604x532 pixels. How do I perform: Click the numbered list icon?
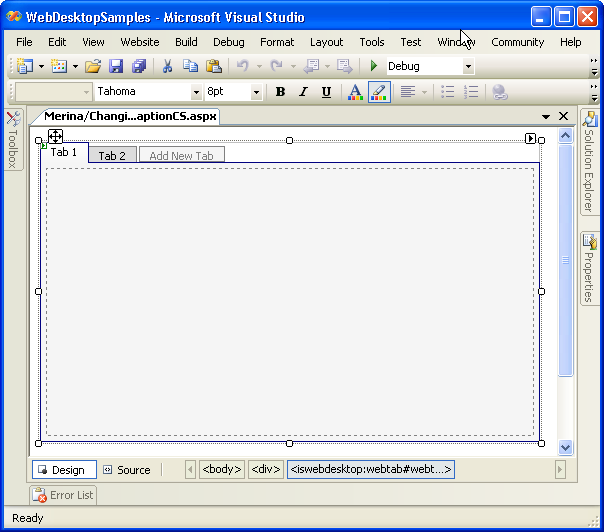[x=471, y=92]
